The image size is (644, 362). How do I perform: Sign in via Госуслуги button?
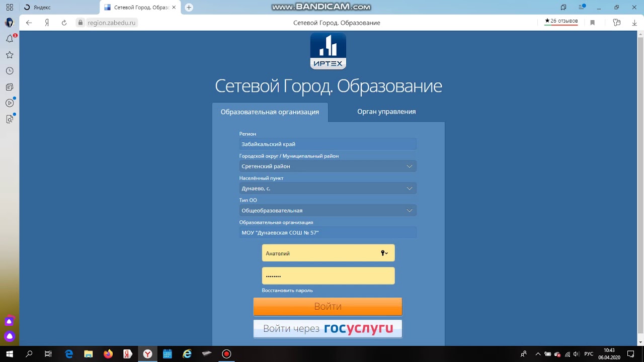pos(328,329)
